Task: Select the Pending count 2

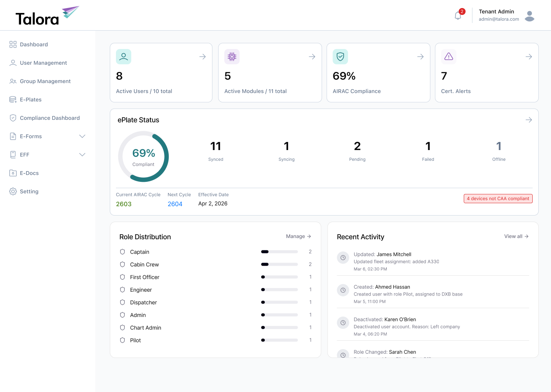Action: (357, 146)
